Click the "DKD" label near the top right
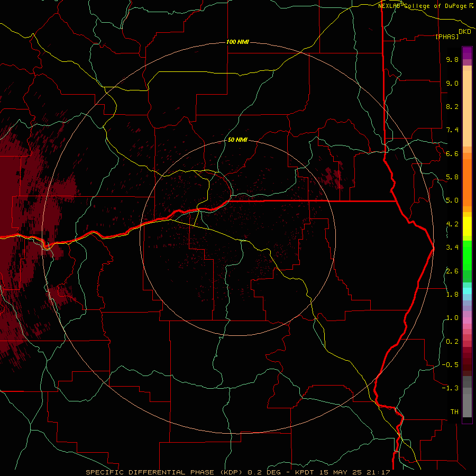476x476 pixels. coord(465,32)
